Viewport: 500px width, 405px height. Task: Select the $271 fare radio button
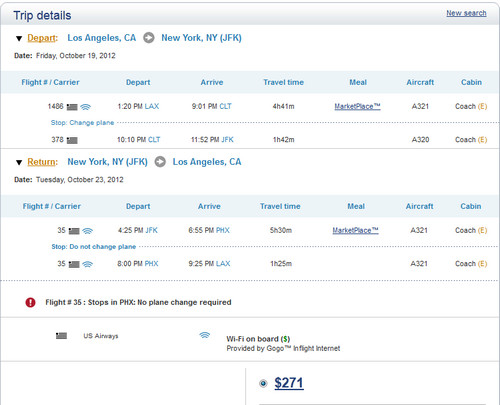[x=263, y=383]
